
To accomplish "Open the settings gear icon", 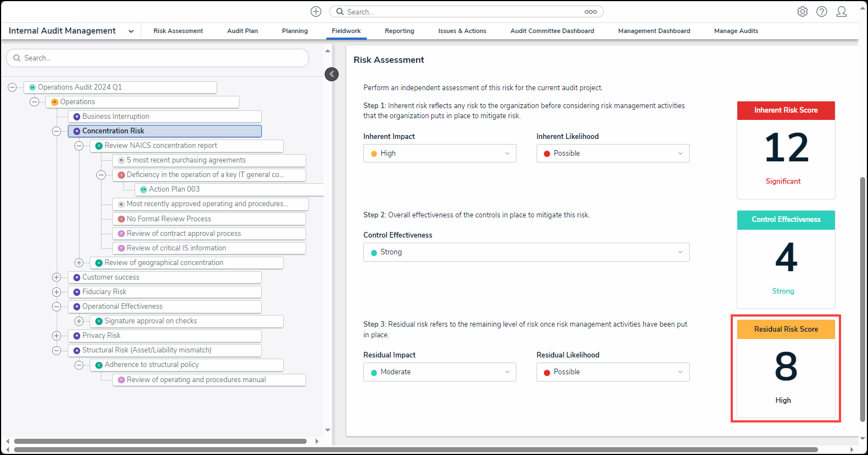I will [x=802, y=12].
